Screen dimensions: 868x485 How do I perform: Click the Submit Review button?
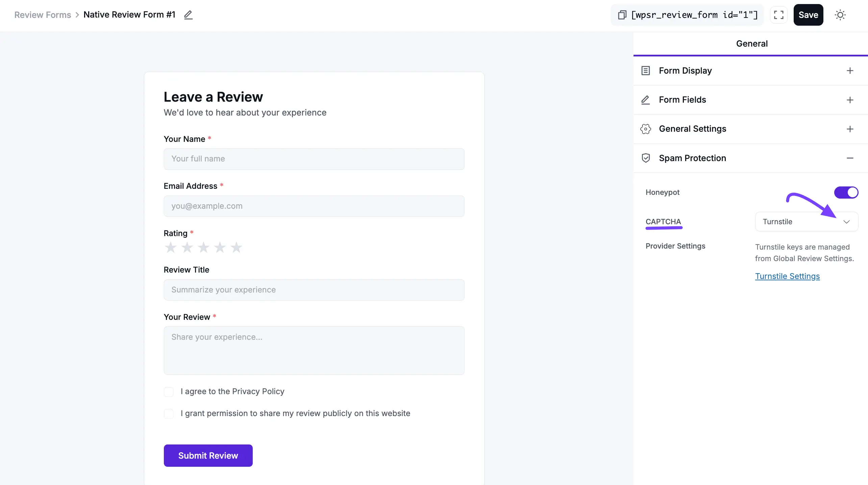(x=208, y=455)
